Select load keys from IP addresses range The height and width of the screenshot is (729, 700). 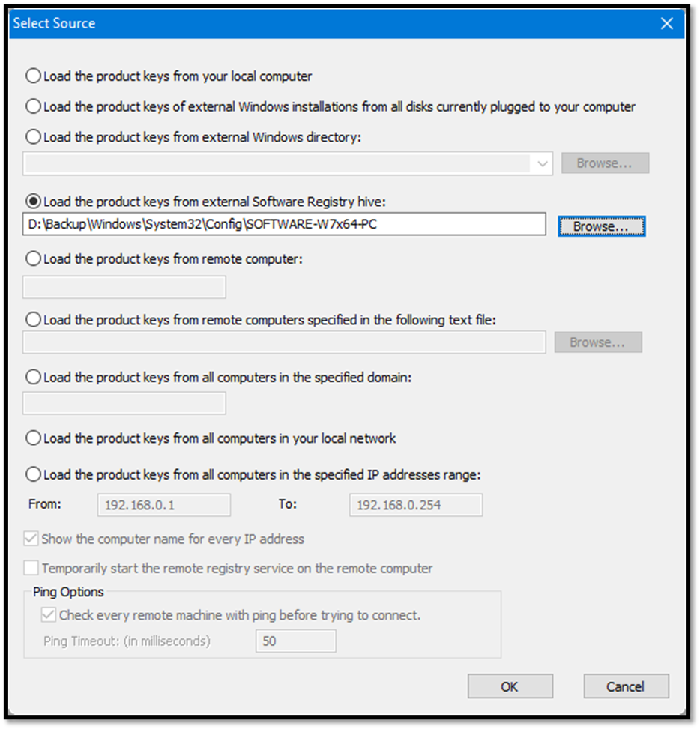click(x=33, y=474)
